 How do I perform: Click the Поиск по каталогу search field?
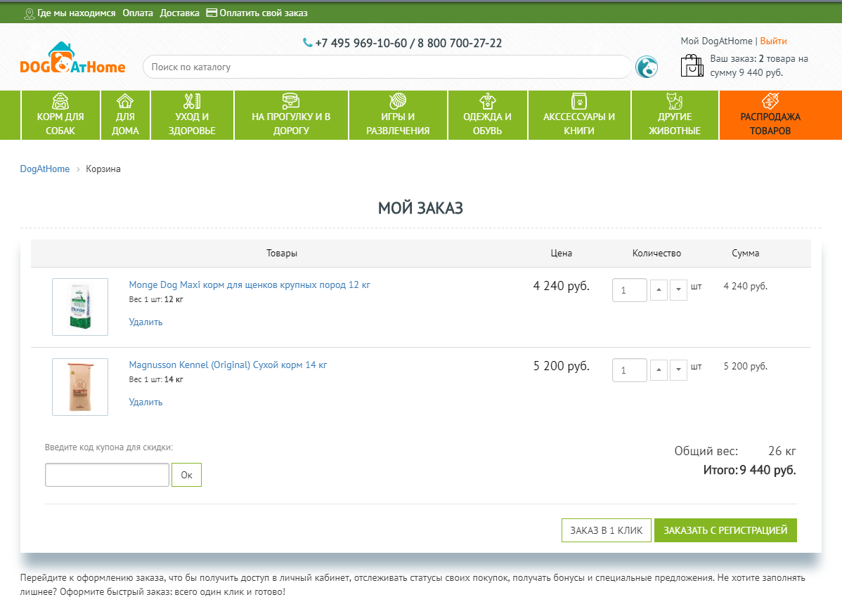(387, 67)
